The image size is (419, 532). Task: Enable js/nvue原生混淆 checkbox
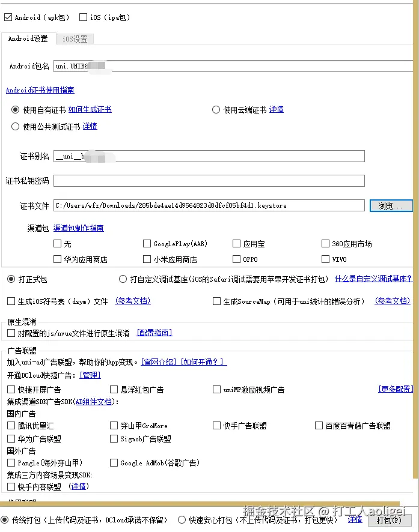[11, 333]
